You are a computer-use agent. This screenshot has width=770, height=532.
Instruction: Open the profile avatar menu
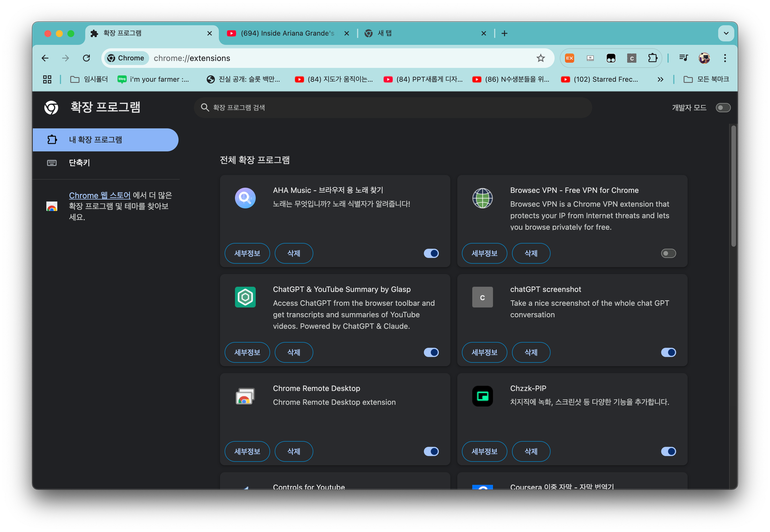coord(704,58)
